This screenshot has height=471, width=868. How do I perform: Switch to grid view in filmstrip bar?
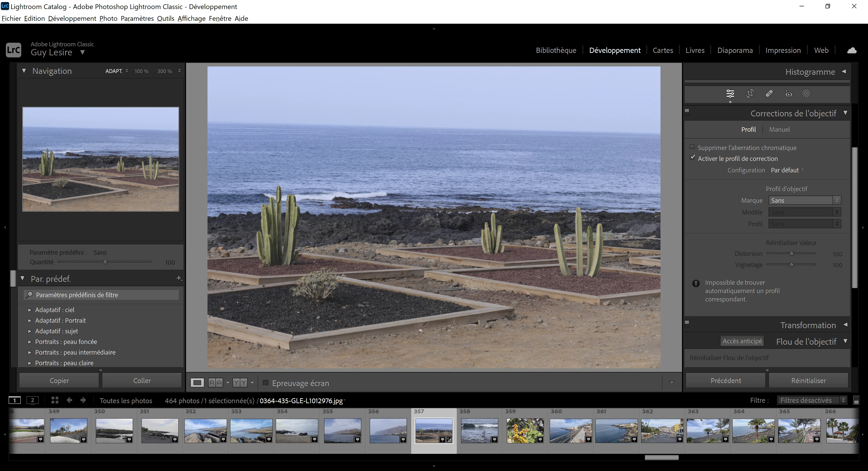[54, 400]
